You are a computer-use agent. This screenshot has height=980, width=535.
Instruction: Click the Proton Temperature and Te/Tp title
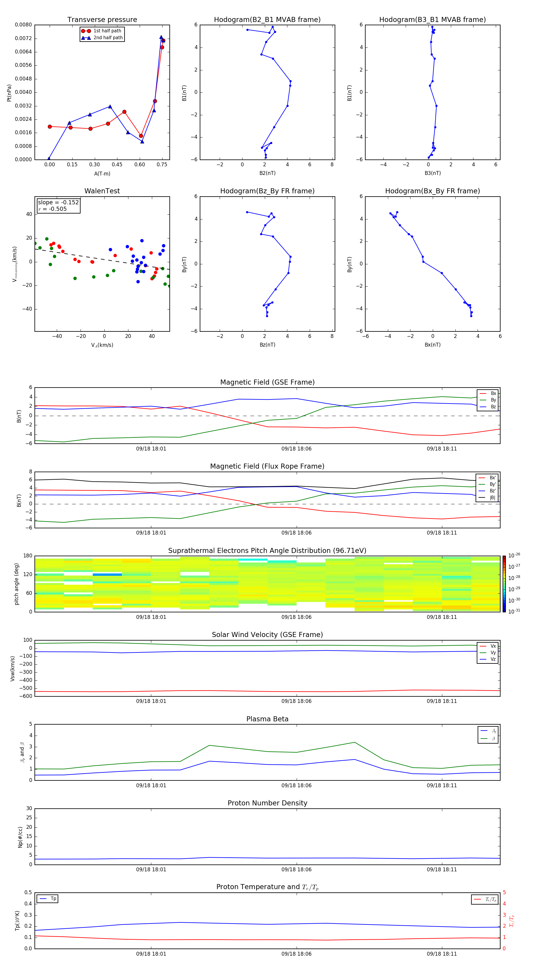tap(267, 887)
